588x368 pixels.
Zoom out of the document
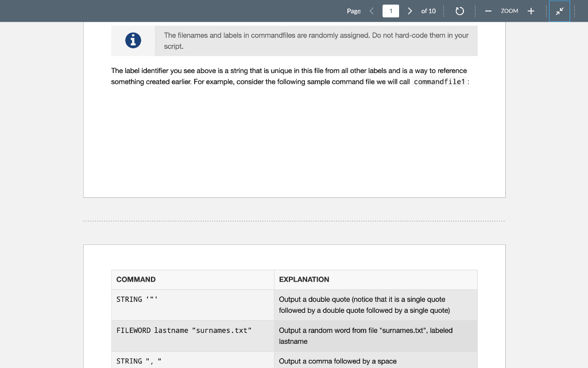point(488,10)
